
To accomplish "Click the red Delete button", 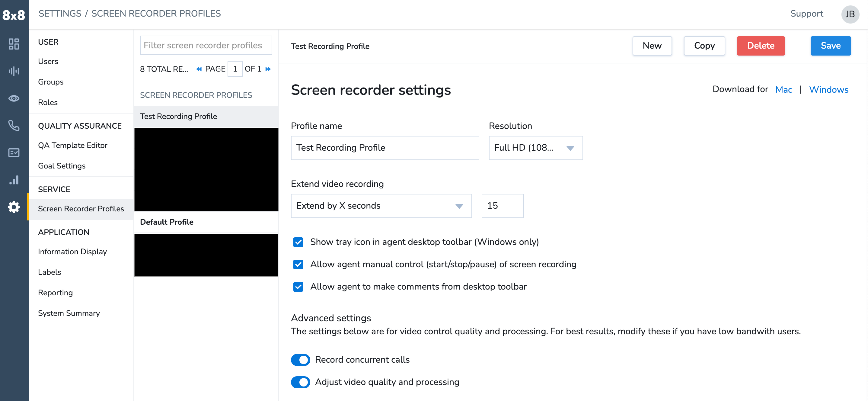I will pyautogui.click(x=761, y=46).
